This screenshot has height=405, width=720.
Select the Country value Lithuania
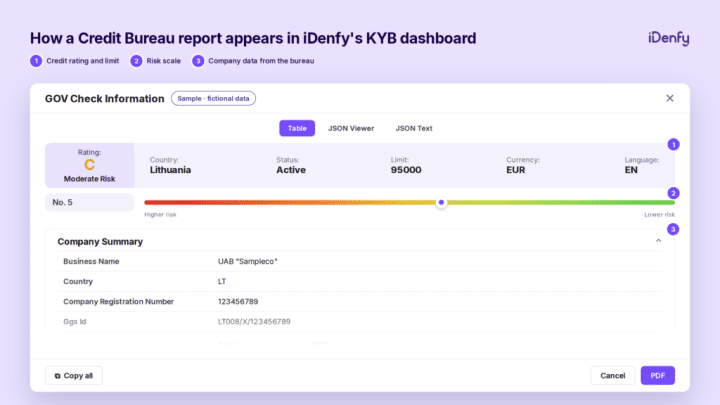[170, 170]
